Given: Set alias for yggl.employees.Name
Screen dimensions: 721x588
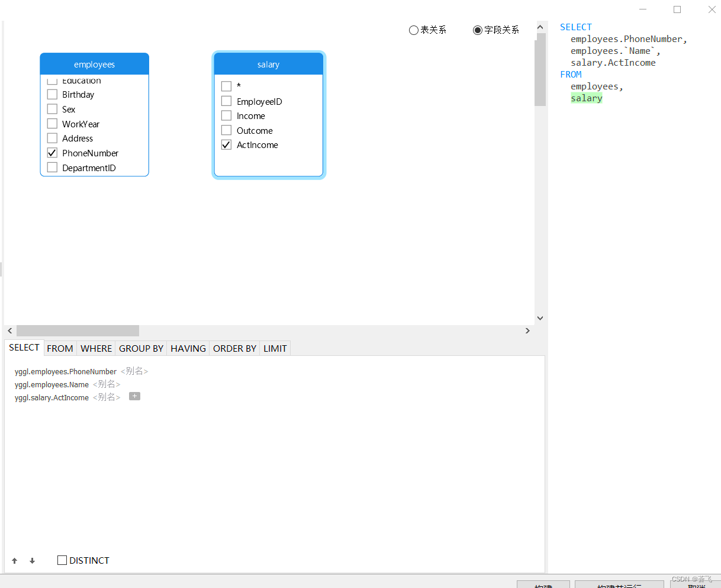Looking at the screenshot, I should click(x=107, y=384).
